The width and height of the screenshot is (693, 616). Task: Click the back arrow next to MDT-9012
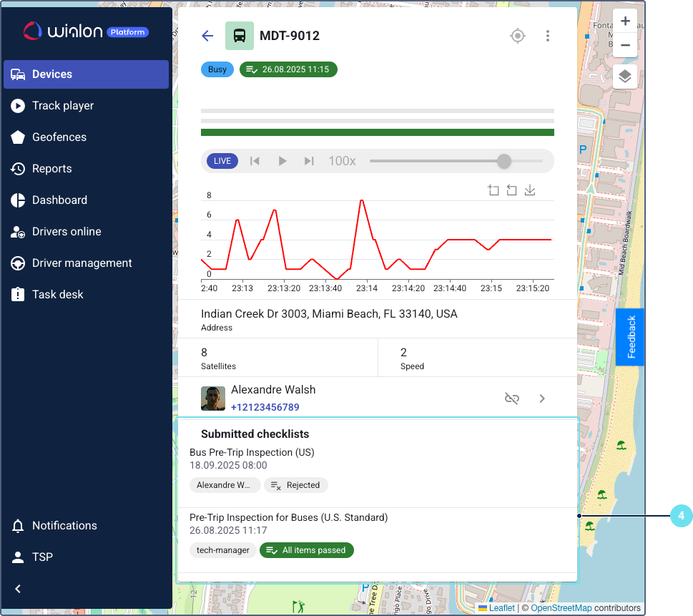pos(207,36)
